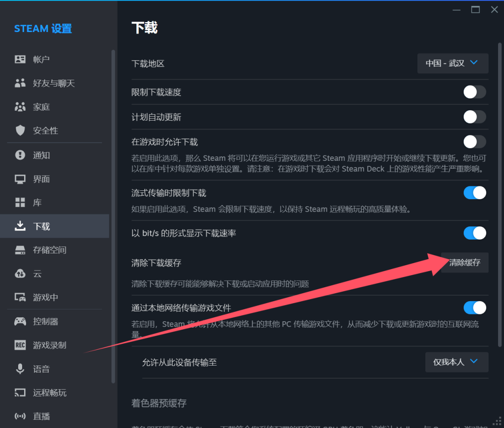Click the 帐户 account card icon

pyautogui.click(x=20, y=59)
